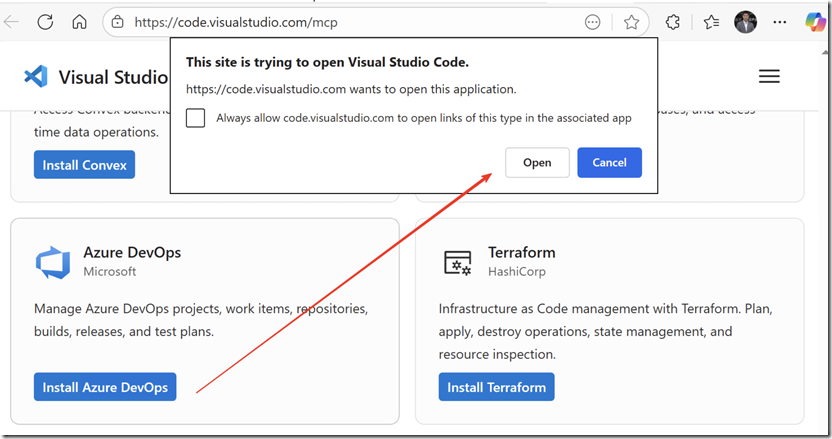Open the user profile avatar

[746, 22]
